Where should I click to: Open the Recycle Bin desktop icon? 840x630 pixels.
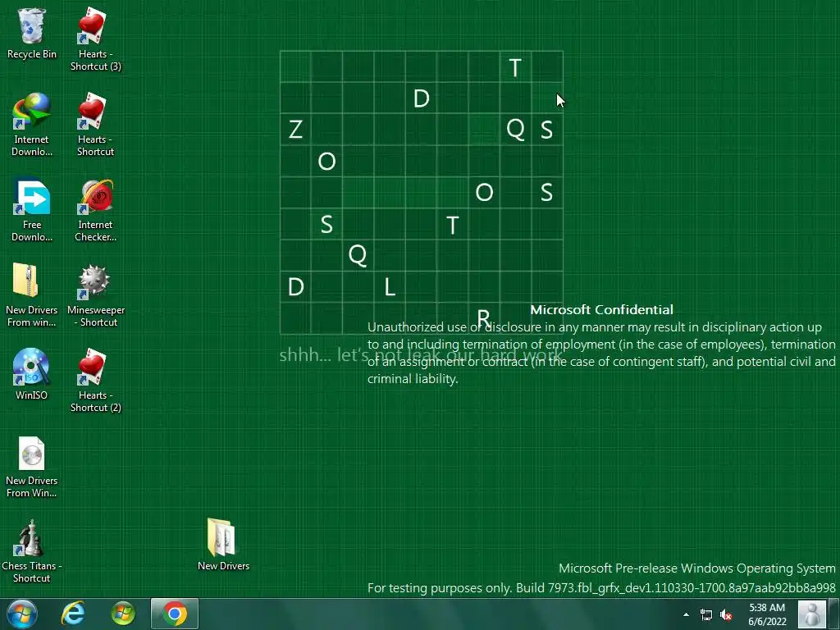point(32,34)
